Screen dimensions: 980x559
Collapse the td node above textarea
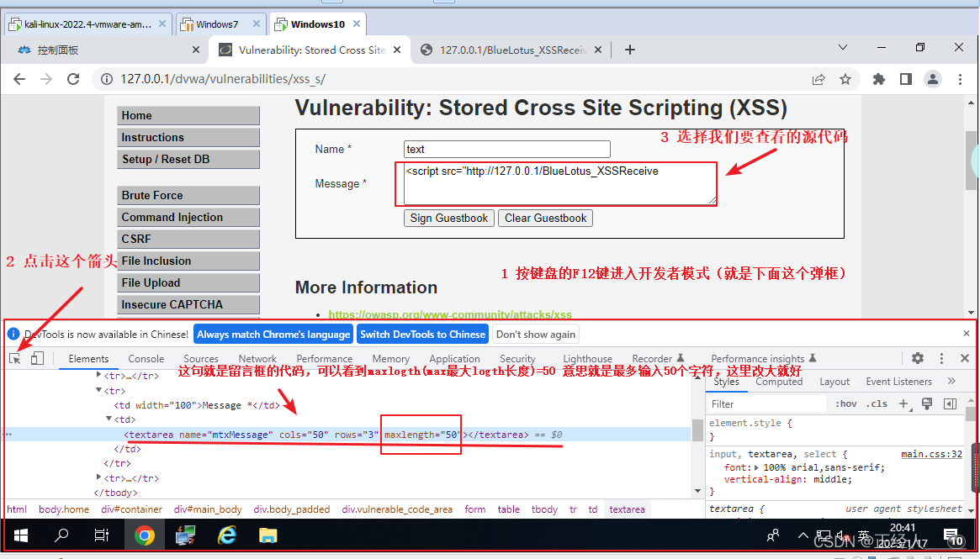(x=109, y=419)
